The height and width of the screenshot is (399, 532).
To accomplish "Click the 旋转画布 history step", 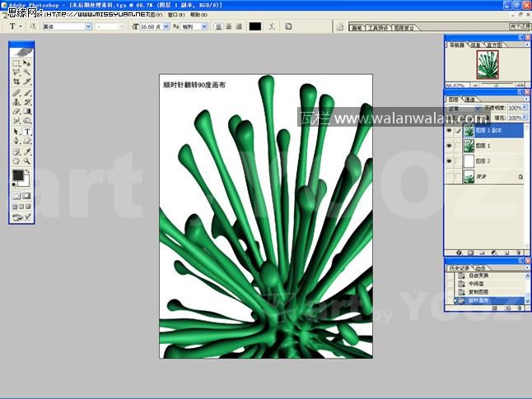I will pyautogui.click(x=478, y=300).
